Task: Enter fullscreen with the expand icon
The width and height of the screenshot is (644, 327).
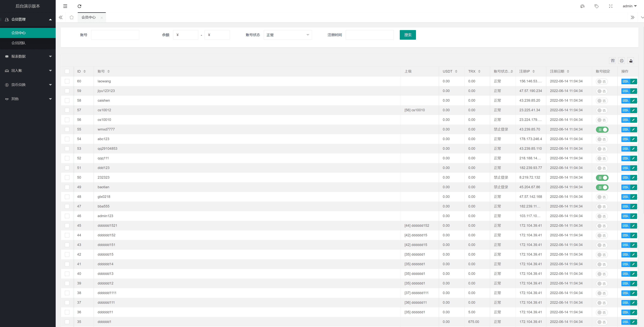Action: click(x=611, y=6)
